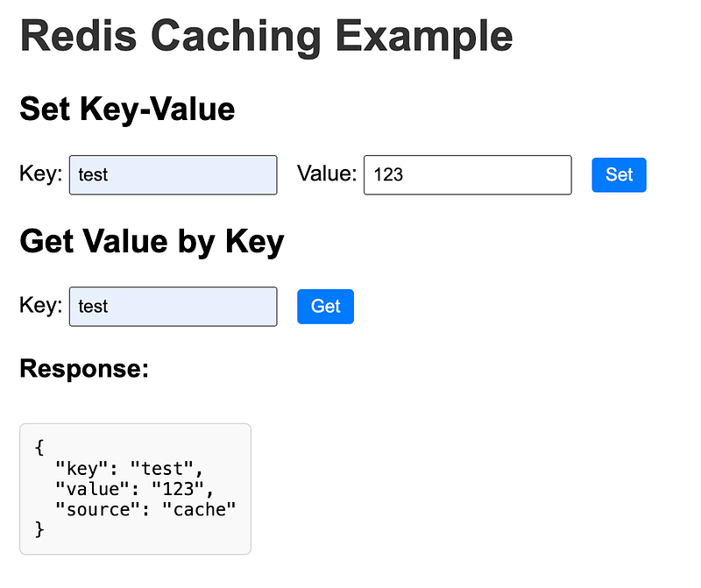Click the Key: label beside the Set section field
This screenshot has height=588, width=701.
pos(40,174)
